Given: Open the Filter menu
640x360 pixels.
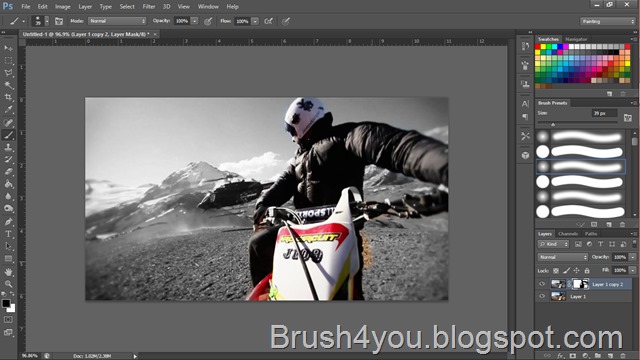Looking at the screenshot, I should [x=149, y=7].
